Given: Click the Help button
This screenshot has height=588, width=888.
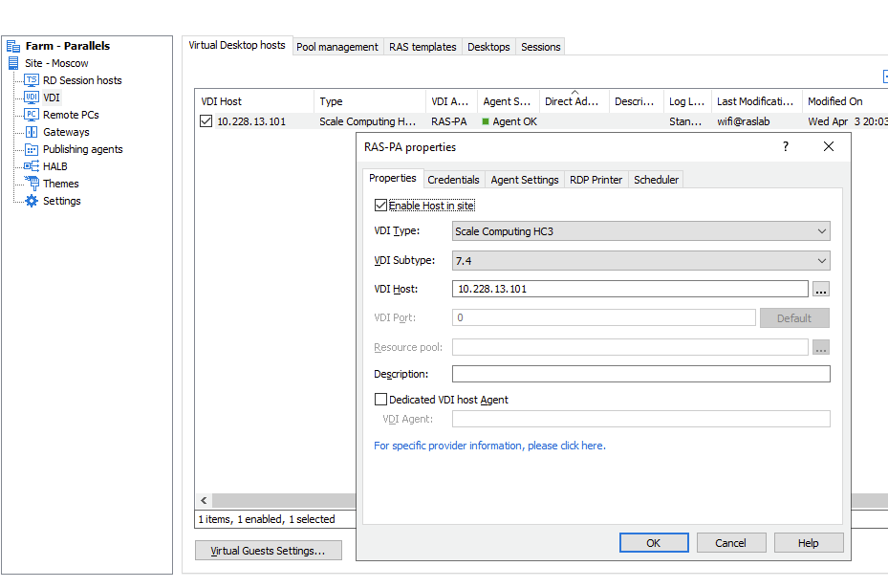Looking at the screenshot, I should tap(808, 543).
